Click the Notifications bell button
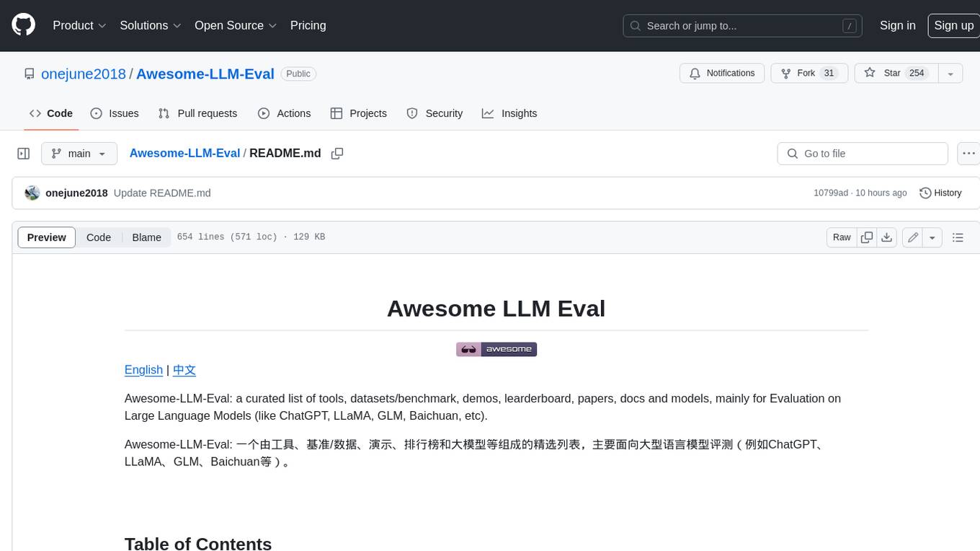The image size is (980, 551). pyautogui.click(x=722, y=74)
